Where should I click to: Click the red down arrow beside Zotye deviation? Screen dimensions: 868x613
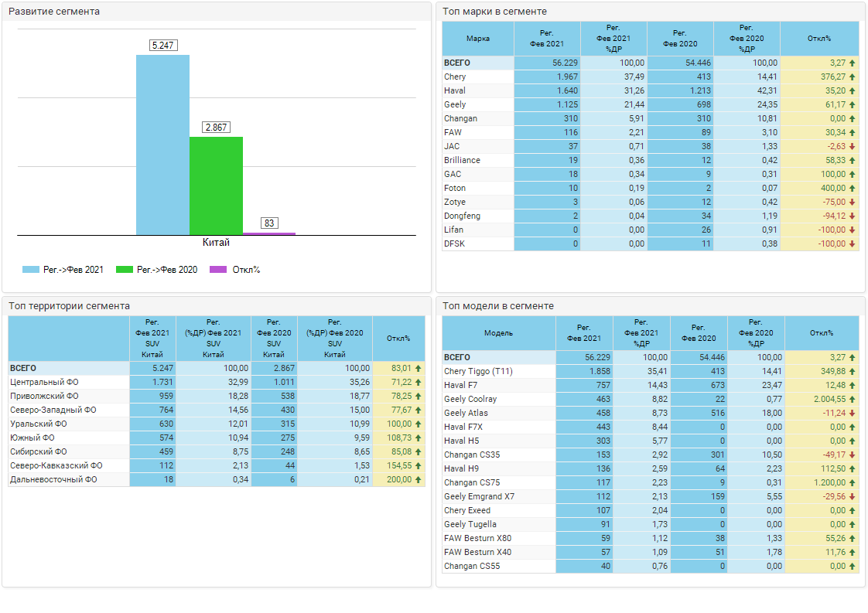852,203
